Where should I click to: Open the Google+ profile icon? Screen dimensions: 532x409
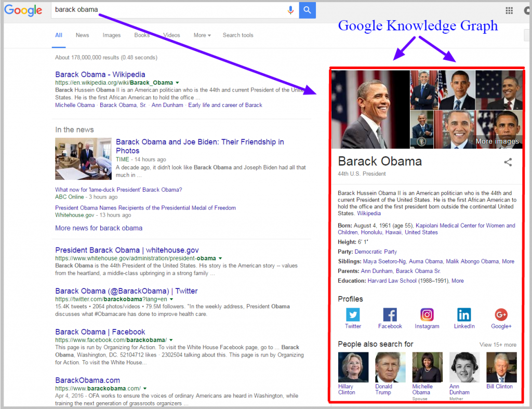pos(501,314)
